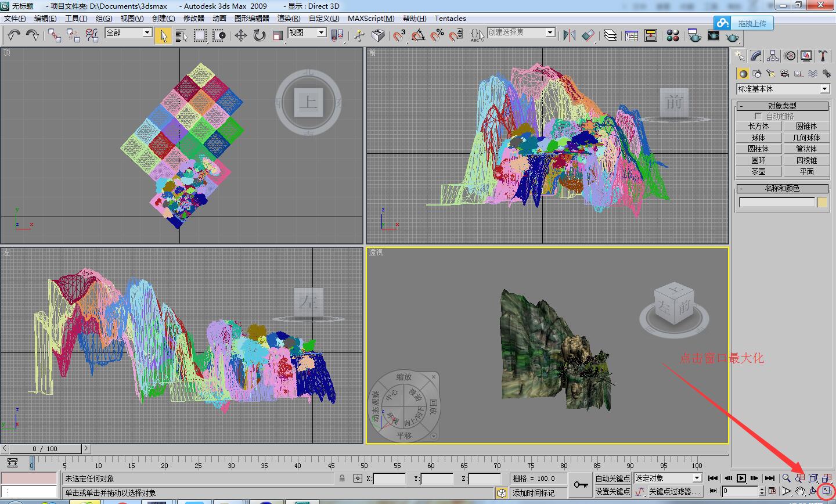This screenshot has height=504, width=836.
Task: Activate the Select and Rotate tool
Action: (x=259, y=35)
